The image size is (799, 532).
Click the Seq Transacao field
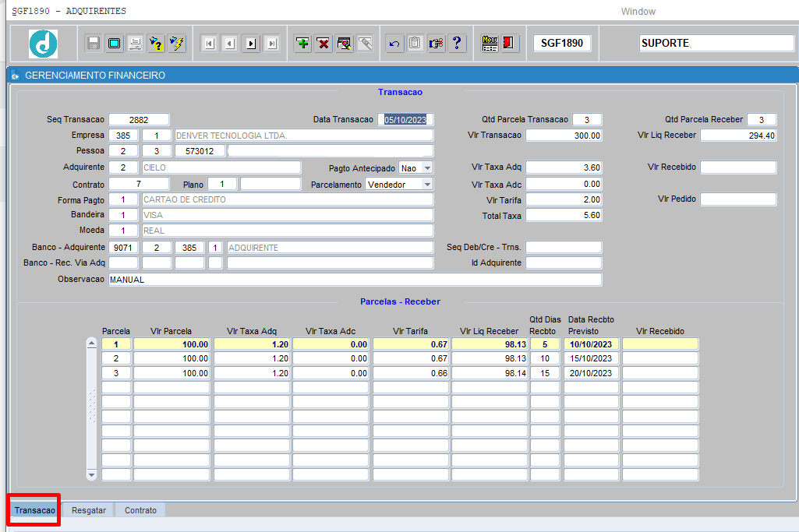[139, 120]
